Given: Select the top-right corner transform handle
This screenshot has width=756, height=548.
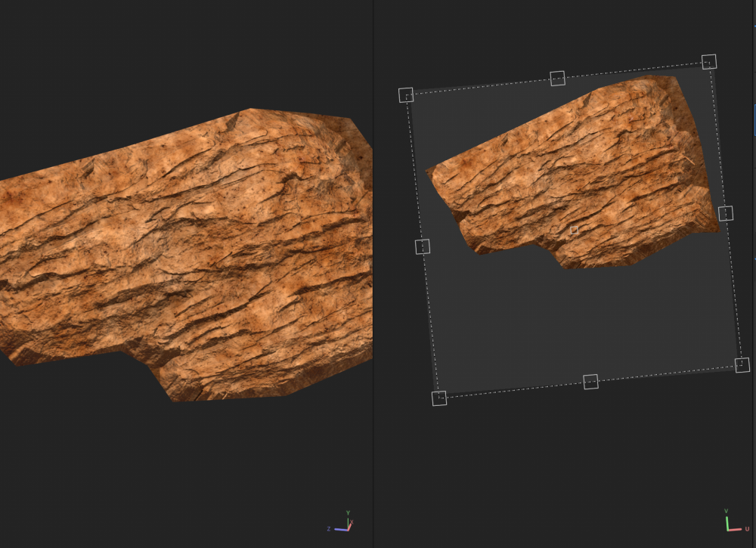Looking at the screenshot, I should [709, 62].
